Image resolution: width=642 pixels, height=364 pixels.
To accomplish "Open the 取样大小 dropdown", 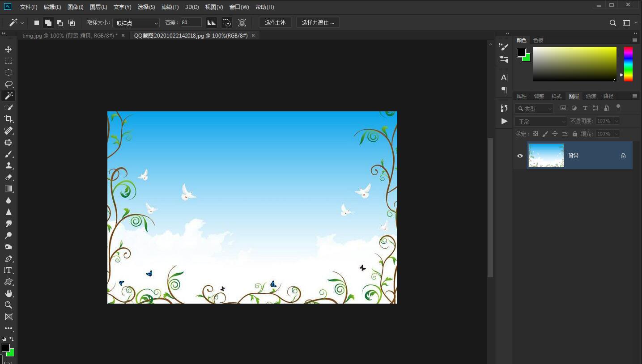I will tap(136, 23).
